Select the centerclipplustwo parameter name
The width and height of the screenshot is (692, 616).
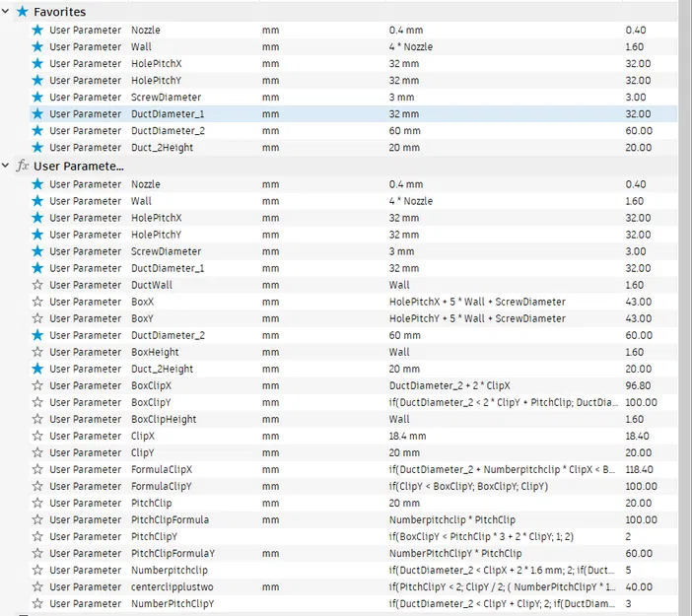[x=173, y=586]
